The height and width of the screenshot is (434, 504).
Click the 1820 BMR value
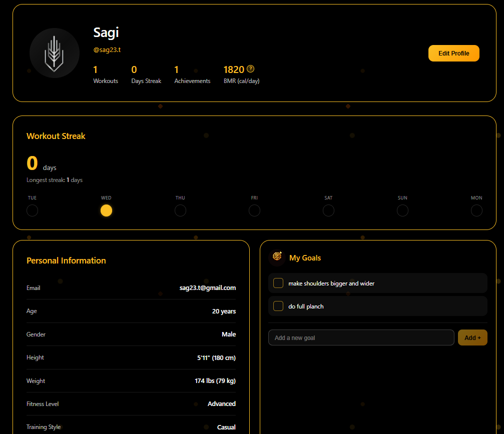click(234, 69)
